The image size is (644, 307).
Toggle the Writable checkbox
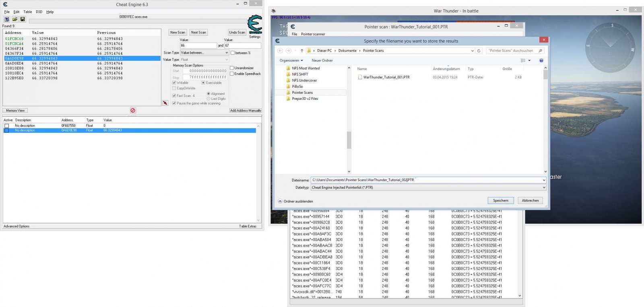click(174, 82)
